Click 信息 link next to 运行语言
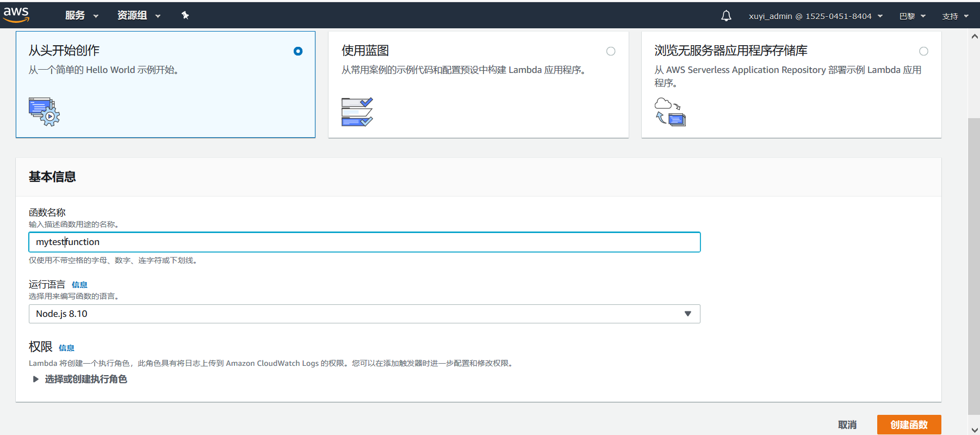This screenshot has width=980, height=435. point(79,285)
